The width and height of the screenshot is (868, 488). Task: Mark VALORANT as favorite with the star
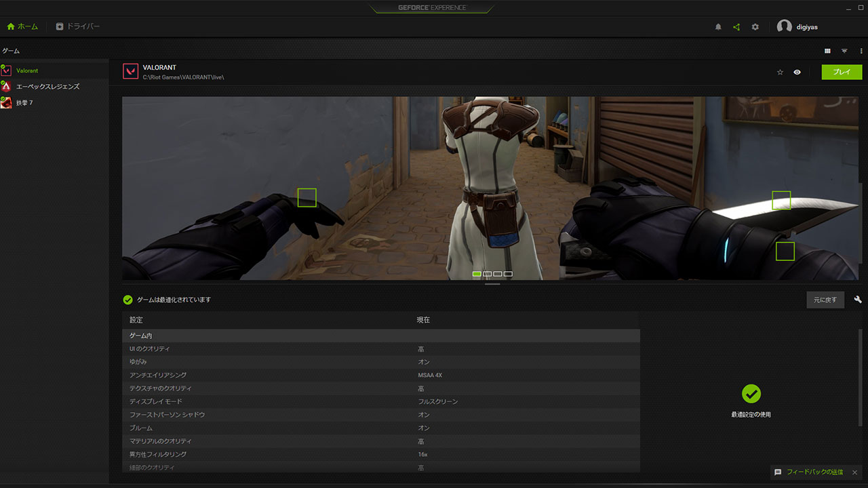click(780, 73)
